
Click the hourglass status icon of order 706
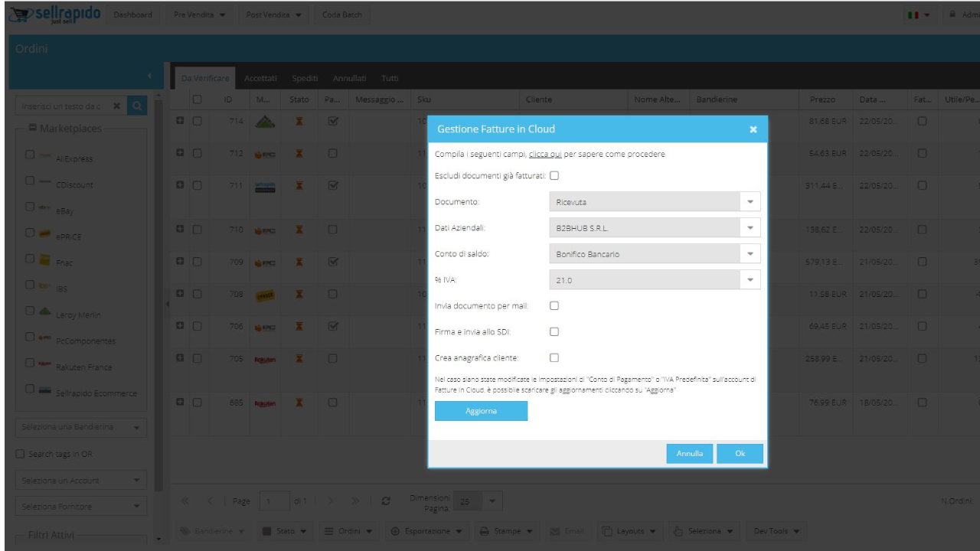tap(297, 327)
